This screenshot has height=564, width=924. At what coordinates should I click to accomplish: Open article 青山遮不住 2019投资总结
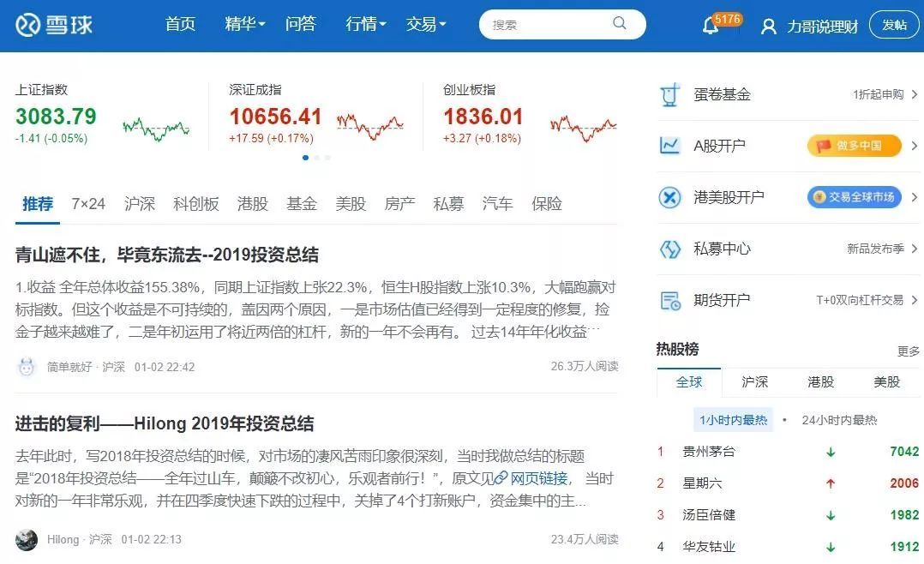[167, 255]
